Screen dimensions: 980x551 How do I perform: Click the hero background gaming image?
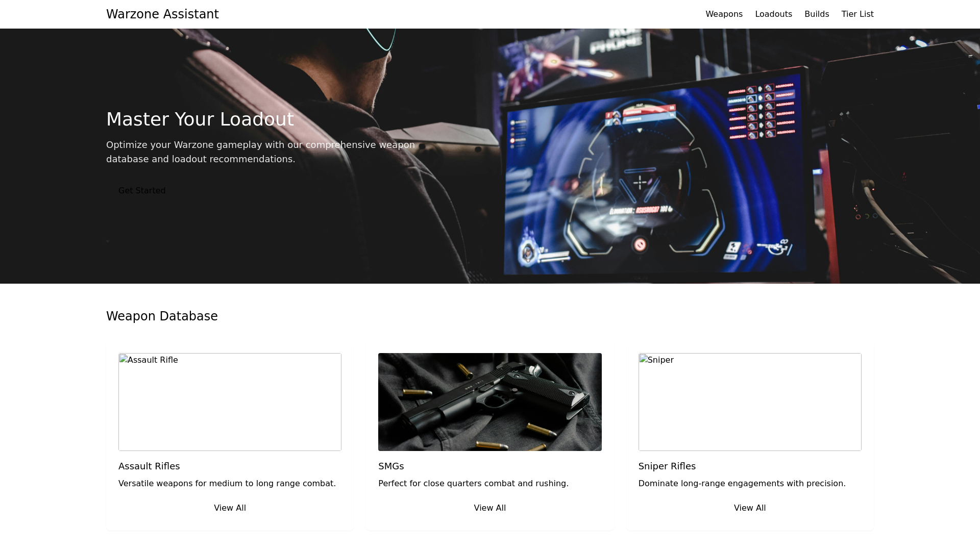coord(664,153)
